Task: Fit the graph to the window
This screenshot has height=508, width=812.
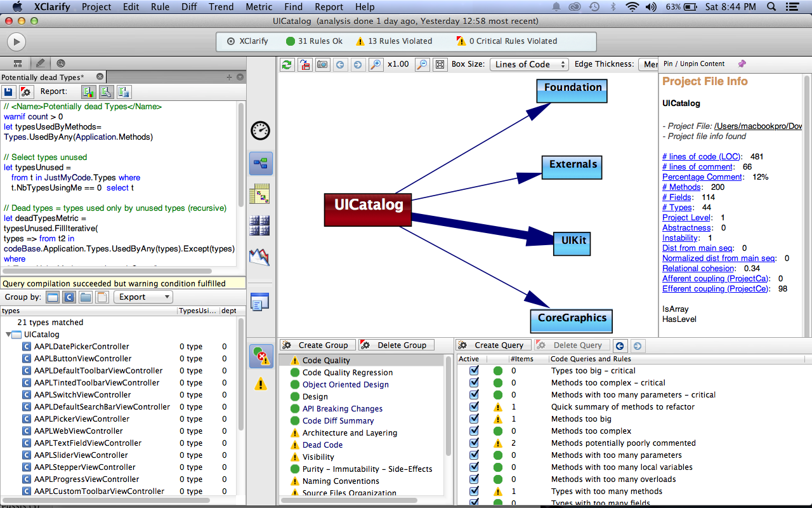Action: (x=440, y=64)
